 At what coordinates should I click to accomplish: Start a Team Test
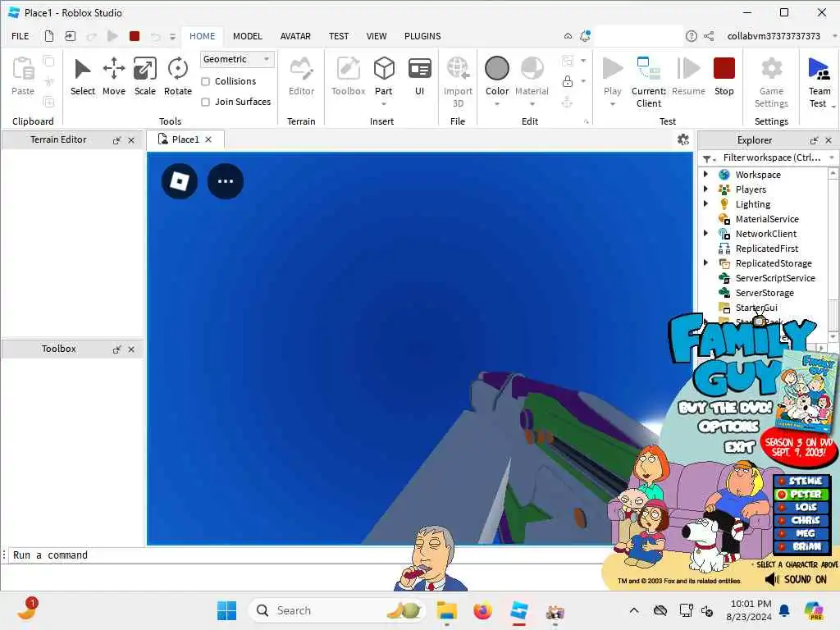pos(819,82)
